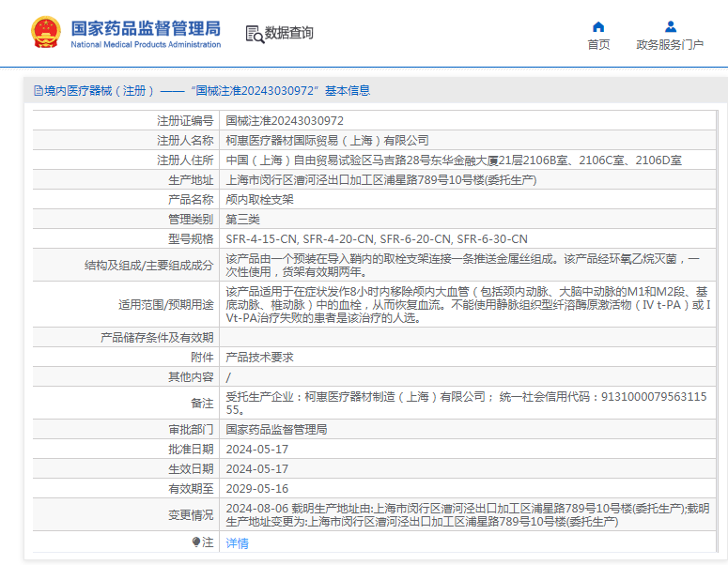Click 有效期至 value 2029-05-16

(x=256, y=488)
